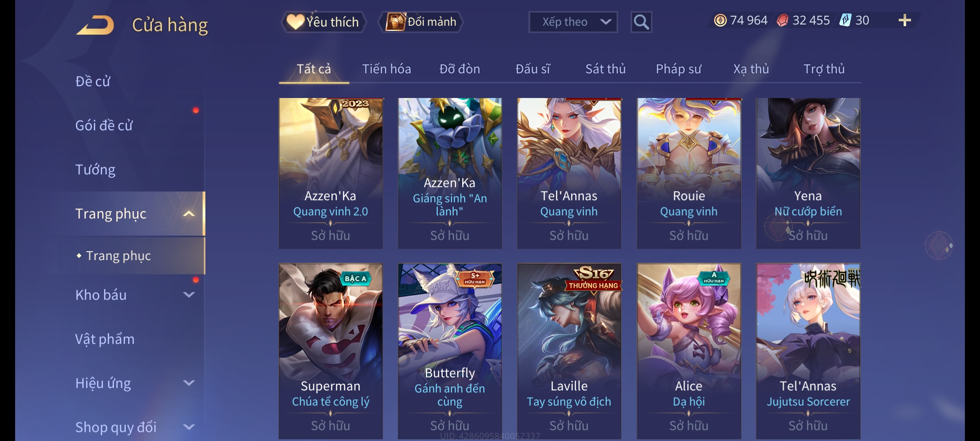Click the plus icon to add currency
This screenshot has width=980, height=441.
click(x=904, y=20)
